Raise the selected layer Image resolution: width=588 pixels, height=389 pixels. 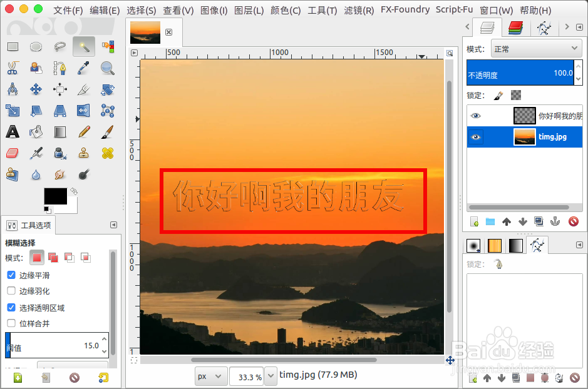pos(507,221)
